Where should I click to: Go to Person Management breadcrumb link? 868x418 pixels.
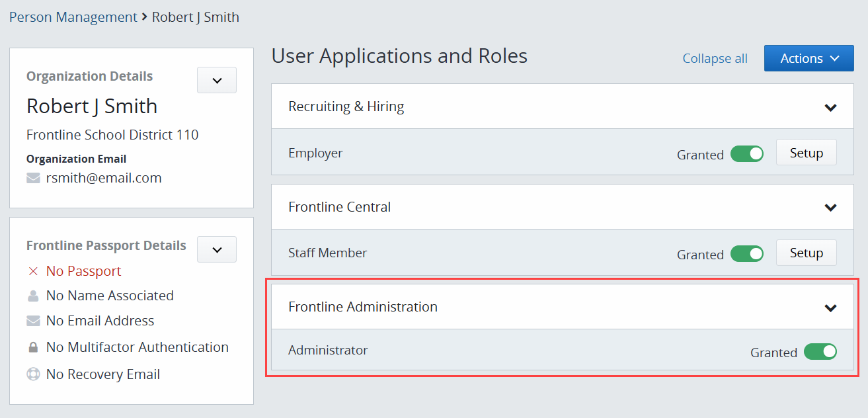73,17
